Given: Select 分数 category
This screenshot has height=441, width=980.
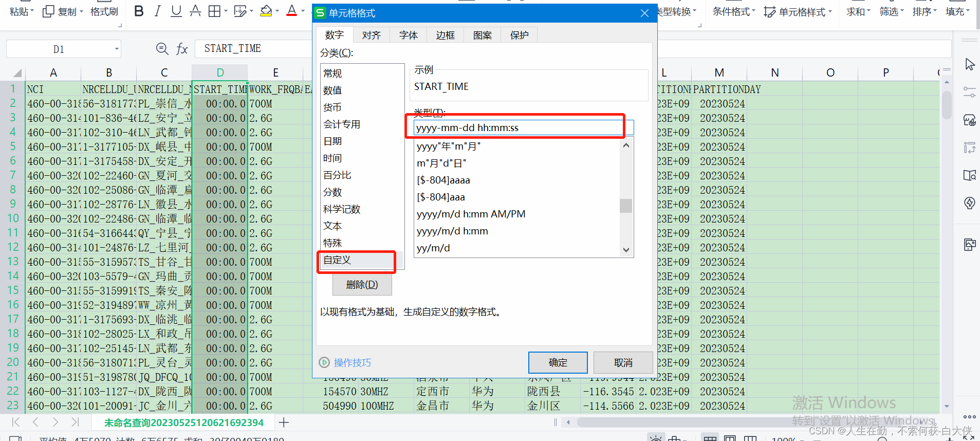Looking at the screenshot, I should (x=362, y=192).
